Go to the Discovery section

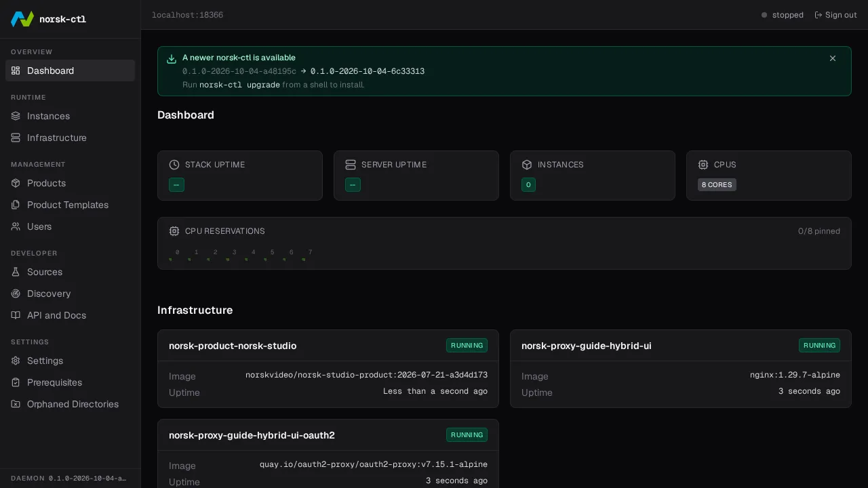pos(71,293)
